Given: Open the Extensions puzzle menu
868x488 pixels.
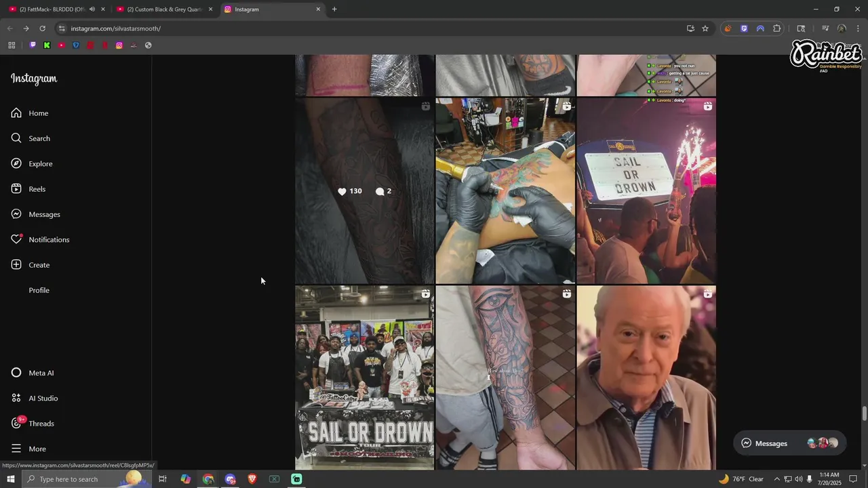Looking at the screenshot, I should pyautogui.click(x=776, y=28).
